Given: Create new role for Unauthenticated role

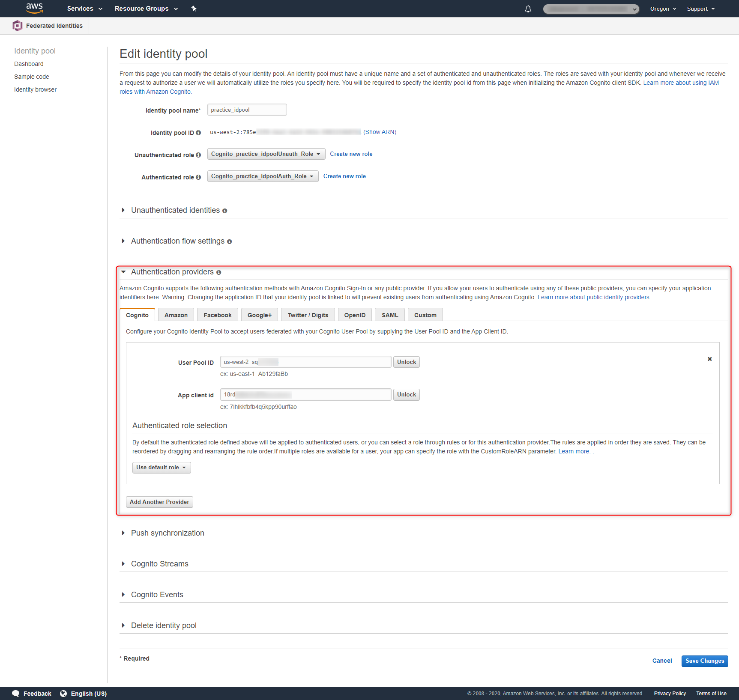Looking at the screenshot, I should pyautogui.click(x=351, y=154).
